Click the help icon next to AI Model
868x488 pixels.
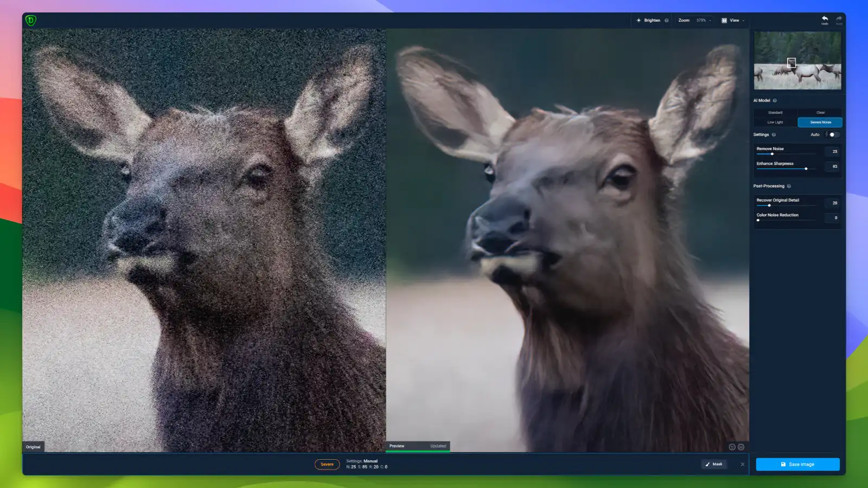[775, 100]
